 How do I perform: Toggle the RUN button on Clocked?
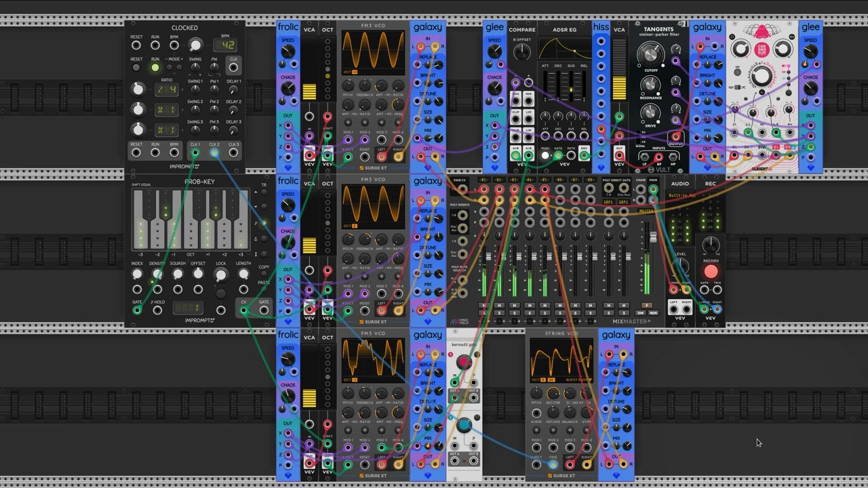point(155,68)
